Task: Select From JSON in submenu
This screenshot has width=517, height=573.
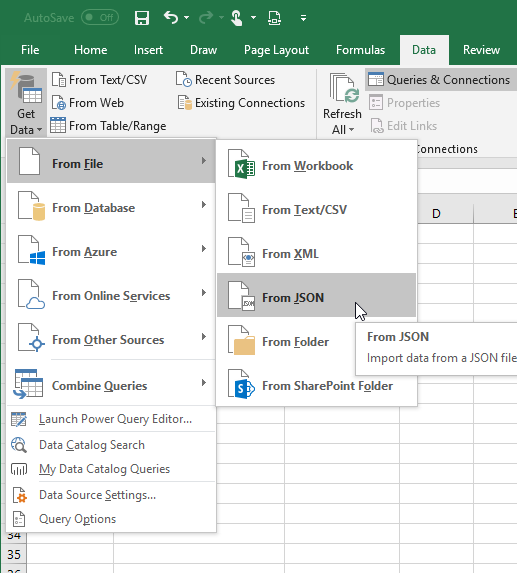Action: tap(316, 295)
